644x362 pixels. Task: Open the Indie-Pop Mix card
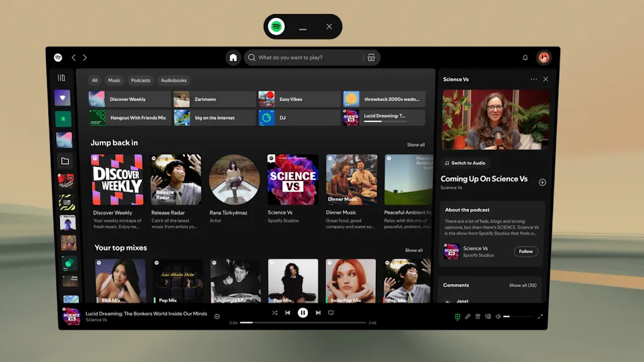351,281
